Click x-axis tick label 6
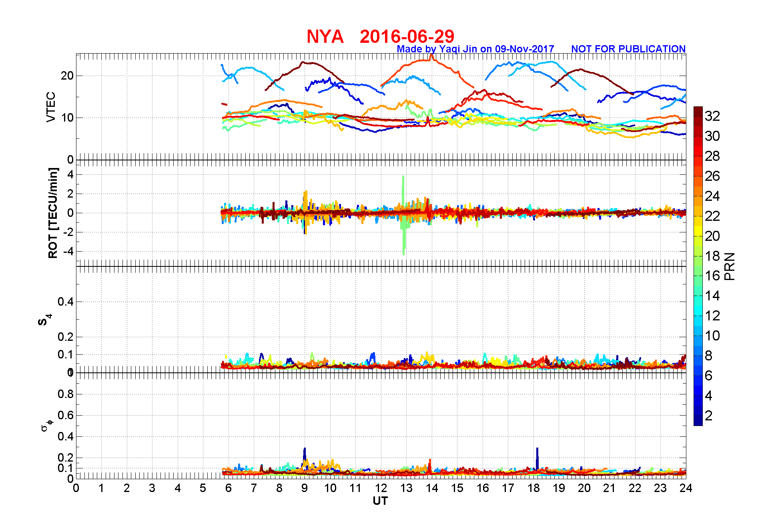Screen dimensions: 762x532 pyautogui.click(x=228, y=488)
